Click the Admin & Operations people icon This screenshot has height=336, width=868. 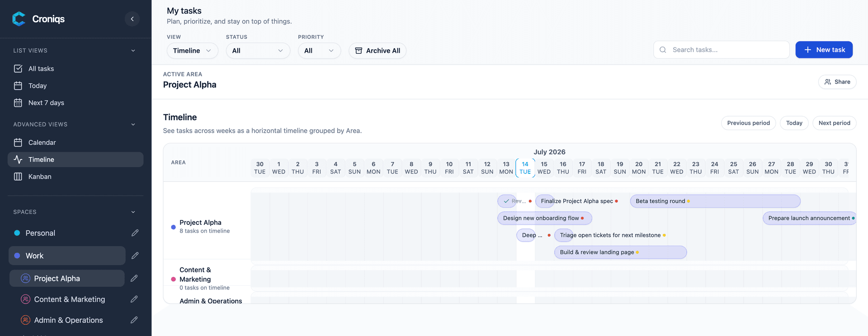26,320
